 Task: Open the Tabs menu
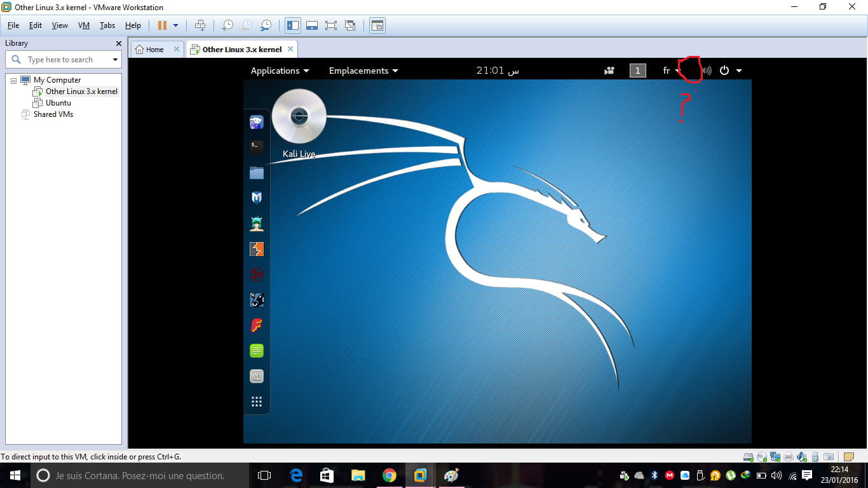click(107, 25)
